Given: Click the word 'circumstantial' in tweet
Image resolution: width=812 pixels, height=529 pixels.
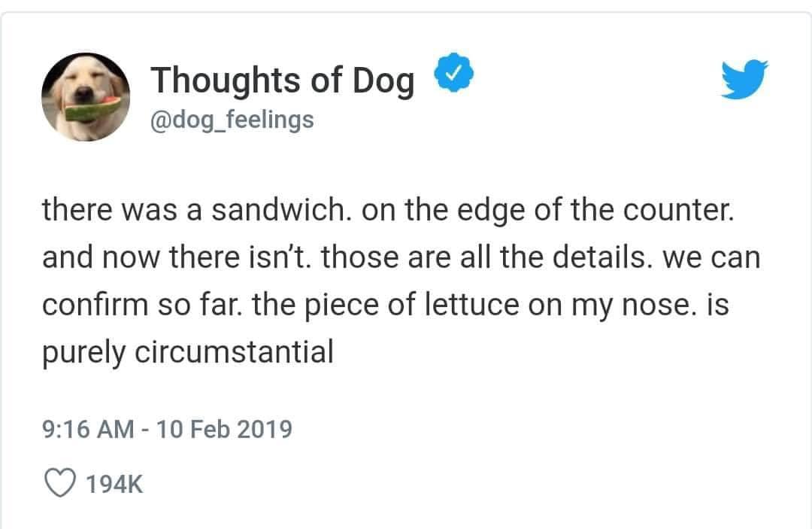Looking at the screenshot, I should pos(234,351).
